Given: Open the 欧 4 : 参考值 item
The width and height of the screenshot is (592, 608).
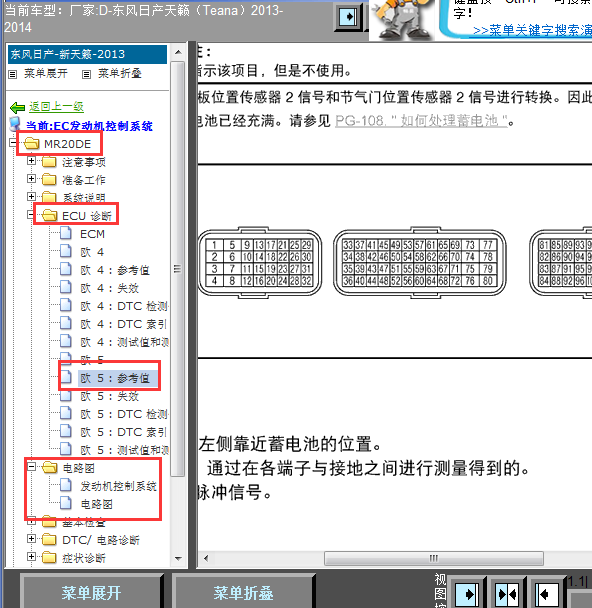Looking at the screenshot, I should (115, 270).
